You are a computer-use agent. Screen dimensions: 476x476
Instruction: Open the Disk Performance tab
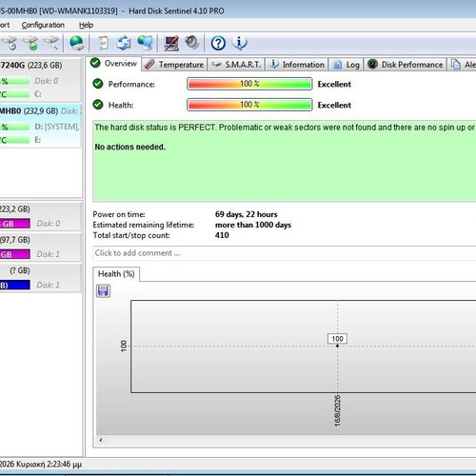tap(405, 65)
